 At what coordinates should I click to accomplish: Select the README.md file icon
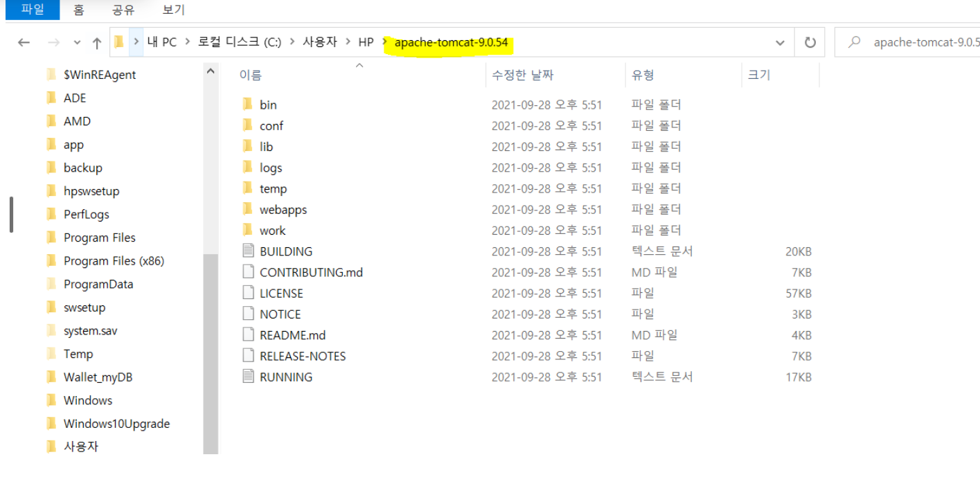click(249, 334)
